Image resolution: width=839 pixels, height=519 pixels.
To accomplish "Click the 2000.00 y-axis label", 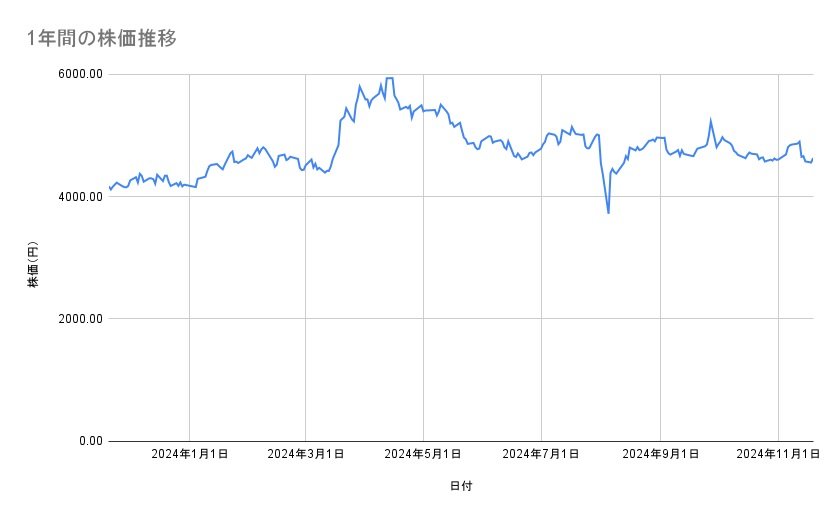I will pos(79,319).
